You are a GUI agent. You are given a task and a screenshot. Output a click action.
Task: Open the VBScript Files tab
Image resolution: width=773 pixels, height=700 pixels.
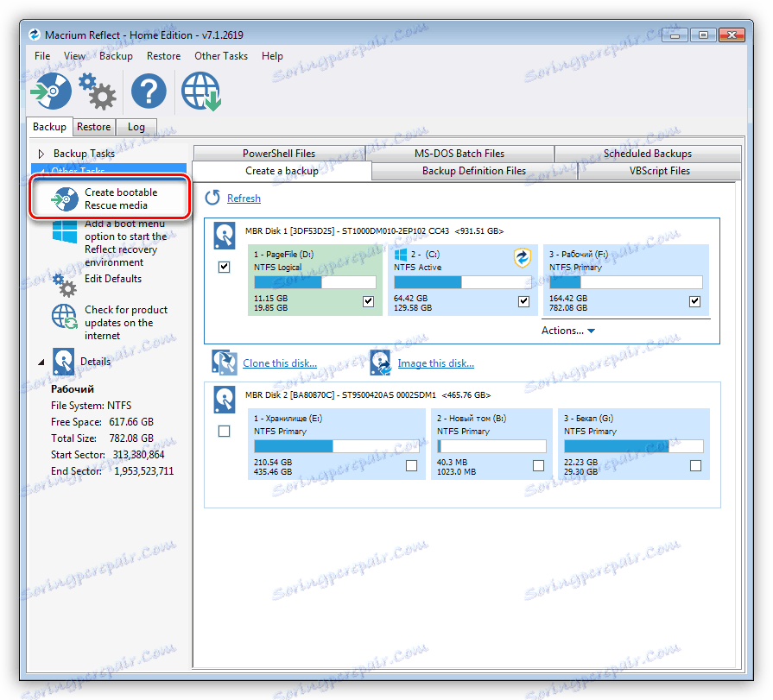pos(660,171)
